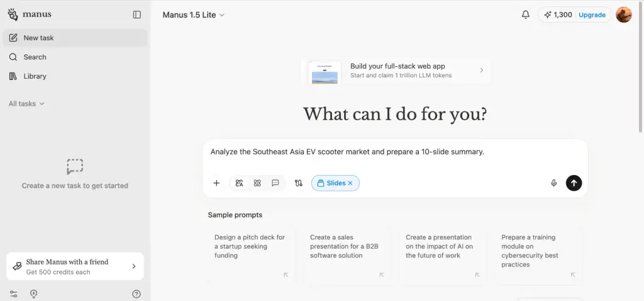Screen dimensions: 644x301
Task: Select the middle agent mode icon
Action: (257, 183)
